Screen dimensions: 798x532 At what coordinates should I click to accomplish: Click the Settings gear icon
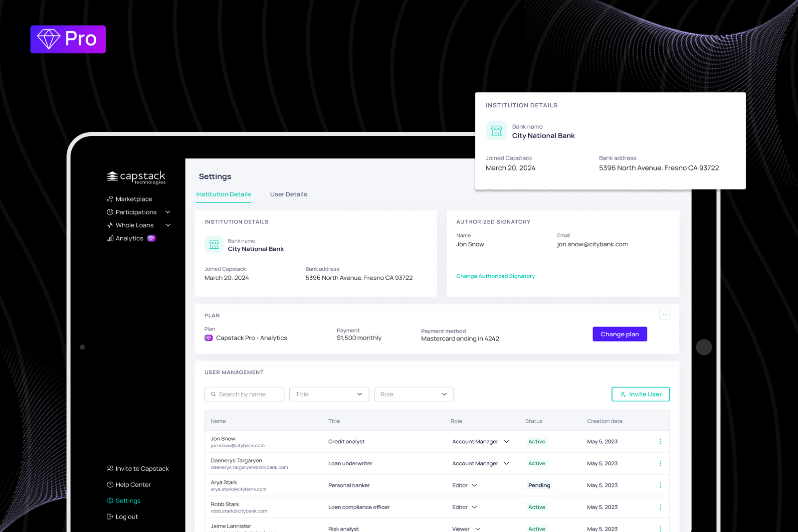(110, 501)
